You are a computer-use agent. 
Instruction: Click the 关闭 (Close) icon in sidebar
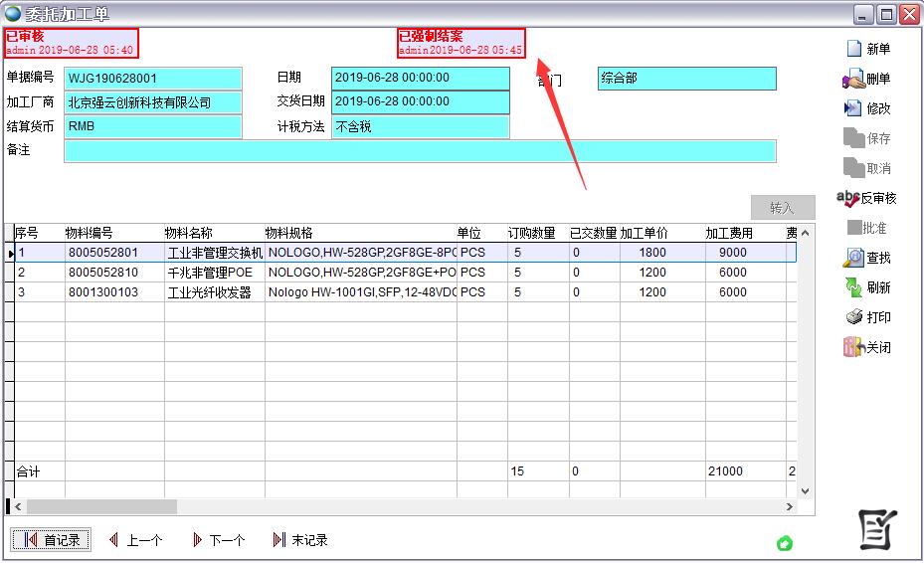[x=853, y=347]
